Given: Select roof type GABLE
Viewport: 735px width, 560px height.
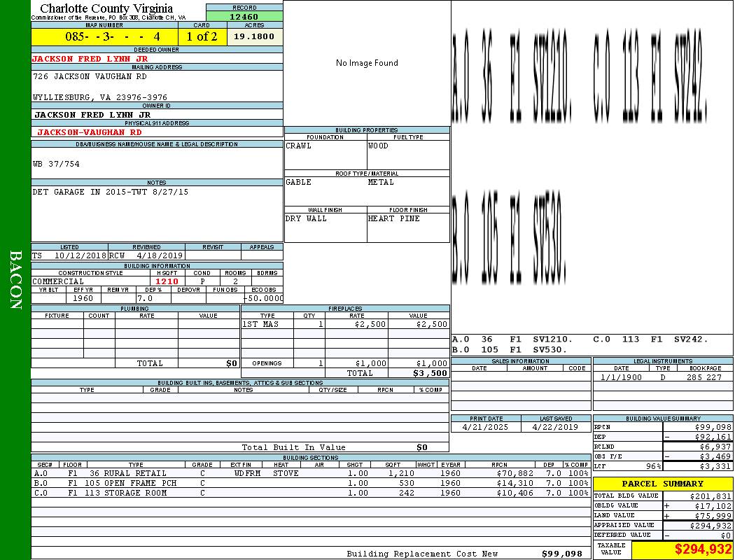Looking at the screenshot, I should [299, 182].
